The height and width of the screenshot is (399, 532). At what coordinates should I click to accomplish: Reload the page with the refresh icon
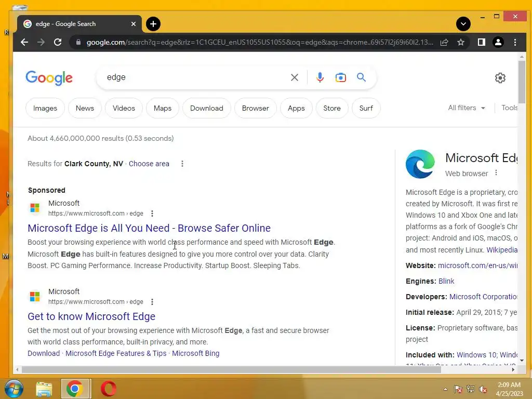click(58, 42)
